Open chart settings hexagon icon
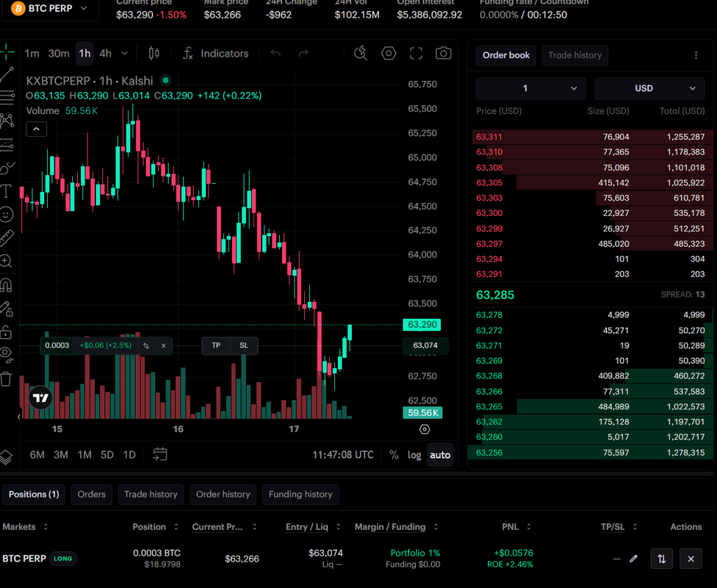This screenshot has height=588, width=717. point(388,54)
